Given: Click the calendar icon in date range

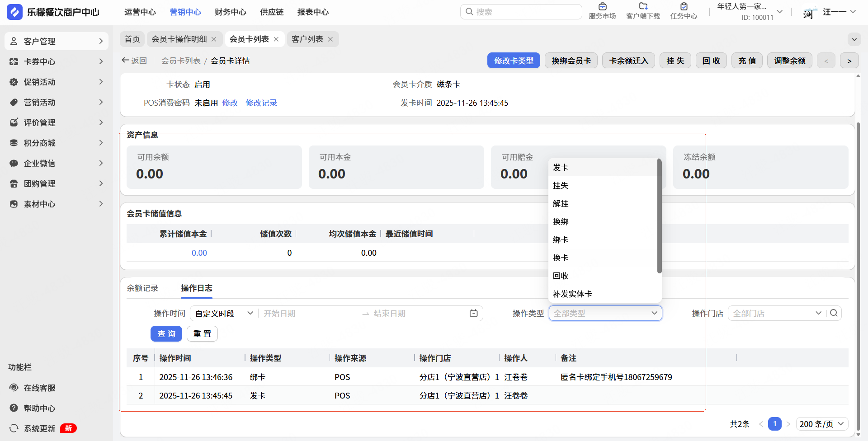Looking at the screenshot, I should point(473,313).
